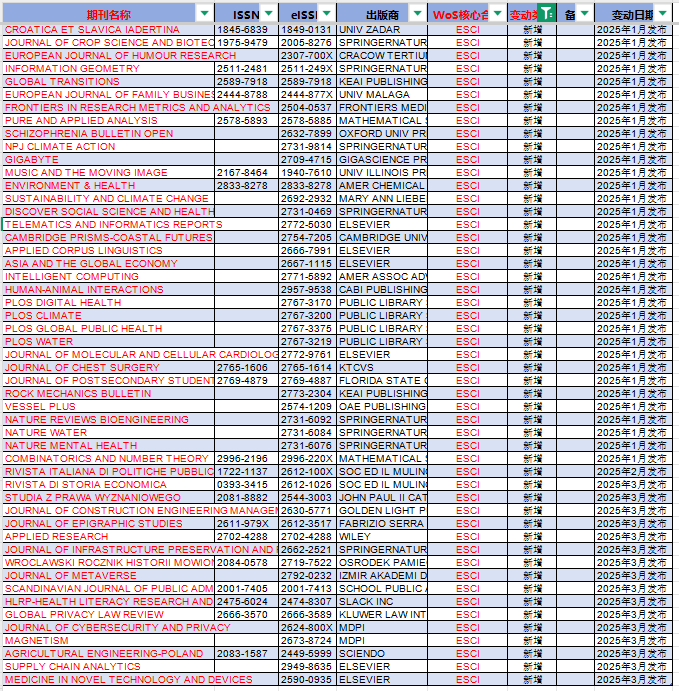Select ESCI cell in MAGNETISM row
The height and width of the screenshot is (691, 679).
click(468, 641)
